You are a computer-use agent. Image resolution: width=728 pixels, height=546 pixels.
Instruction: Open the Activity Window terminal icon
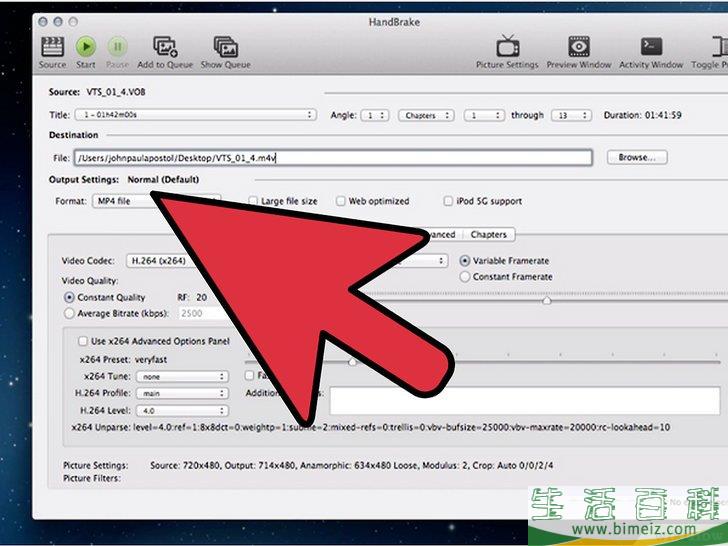pos(651,46)
